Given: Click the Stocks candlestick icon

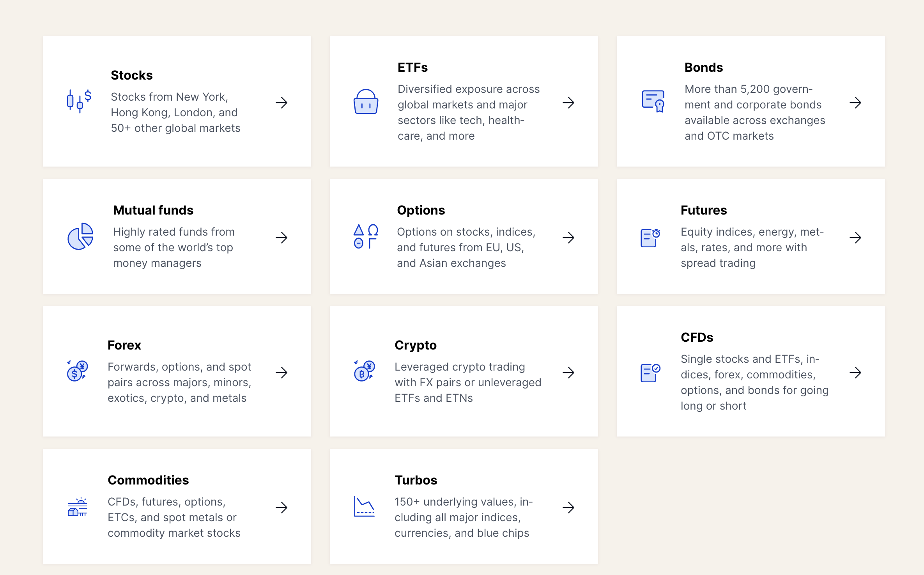Looking at the screenshot, I should tap(79, 101).
